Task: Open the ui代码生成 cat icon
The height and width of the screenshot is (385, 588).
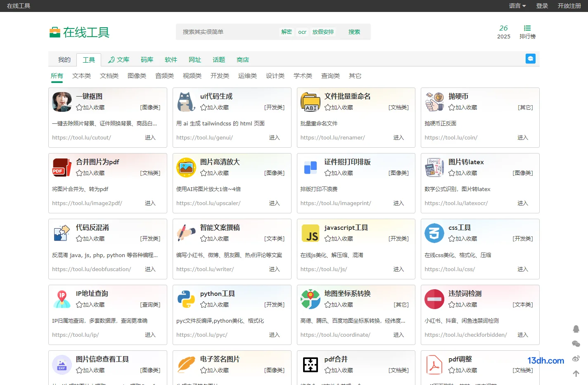Action: pyautogui.click(x=186, y=102)
